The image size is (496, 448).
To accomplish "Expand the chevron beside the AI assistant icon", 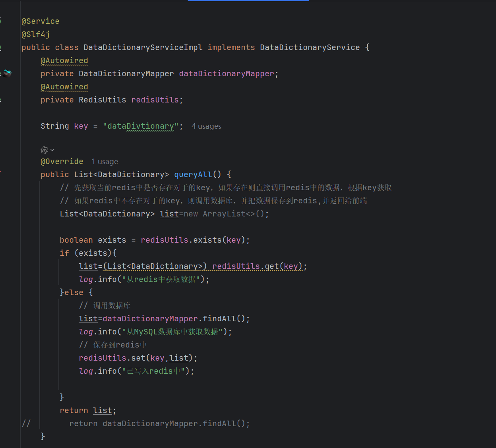I will (x=52, y=150).
